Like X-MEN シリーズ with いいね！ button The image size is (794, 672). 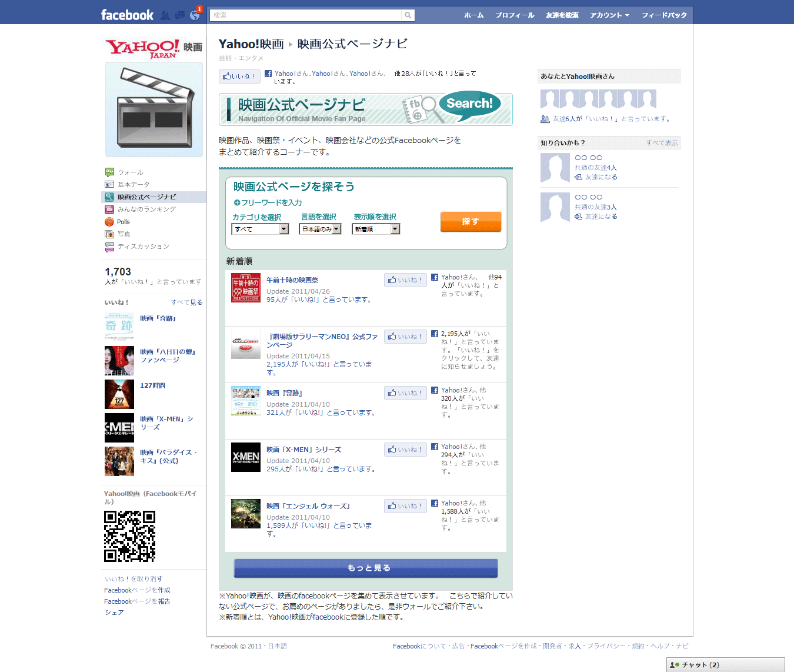click(x=405, y=450)
